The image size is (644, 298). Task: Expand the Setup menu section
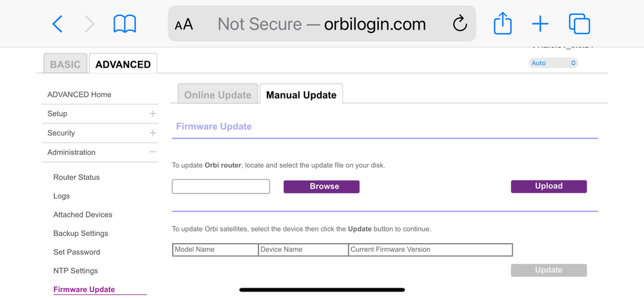[153, 114]
